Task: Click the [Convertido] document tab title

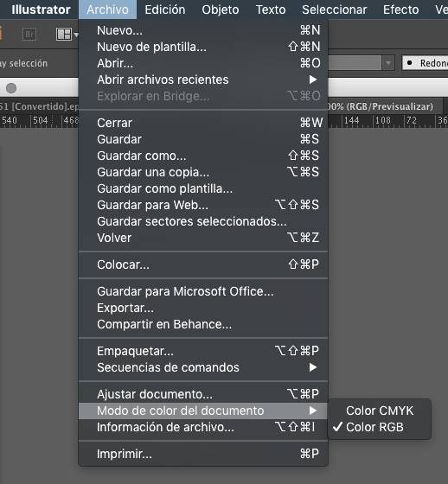Action: pyautogui.click(x=39, y=106)
